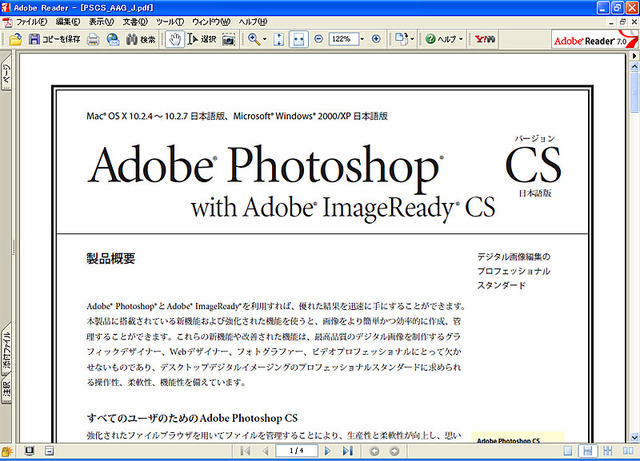The image size is (640, 461).
Task: Click the Adobe Reader 7.0 logo
Action: (594, 40)
